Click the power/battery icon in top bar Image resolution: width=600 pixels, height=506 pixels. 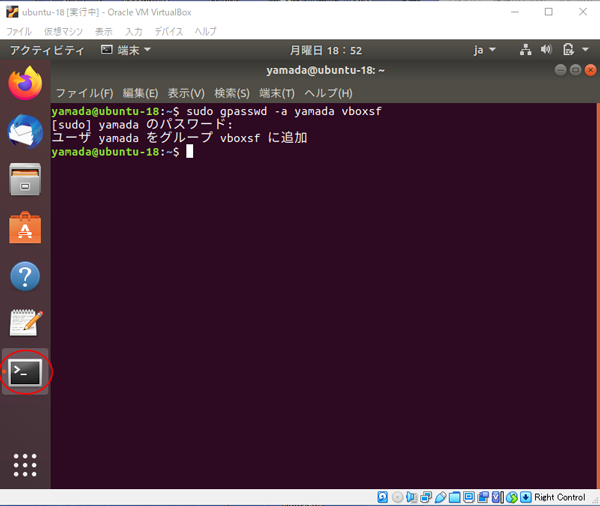point(568,50)
